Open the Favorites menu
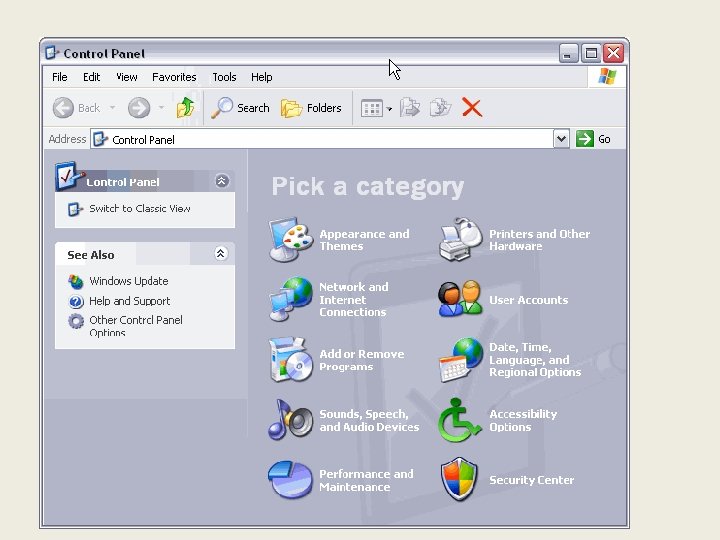 pyautogui.click(x=174, y=77)
